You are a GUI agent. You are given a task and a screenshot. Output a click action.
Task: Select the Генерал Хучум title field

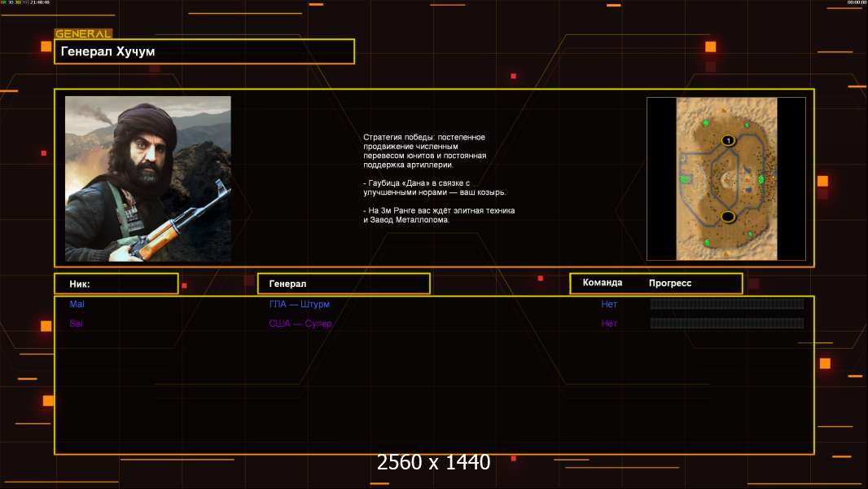(204, 51)
